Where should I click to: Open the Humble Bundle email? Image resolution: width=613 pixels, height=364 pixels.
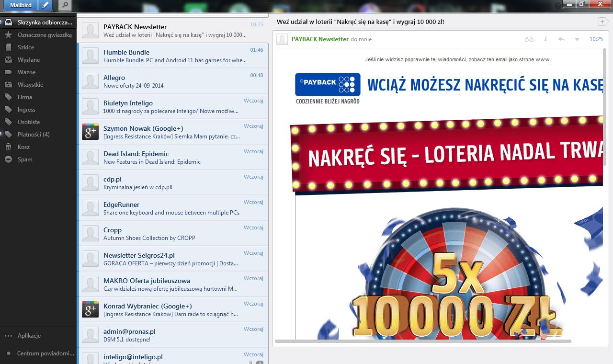(x=173, y=56)
